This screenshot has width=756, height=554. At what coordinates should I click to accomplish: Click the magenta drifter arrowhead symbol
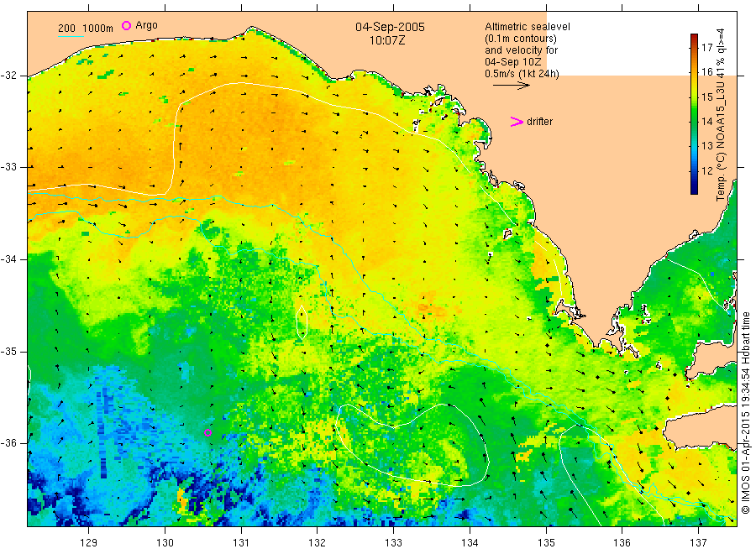[x=517, y=122]
